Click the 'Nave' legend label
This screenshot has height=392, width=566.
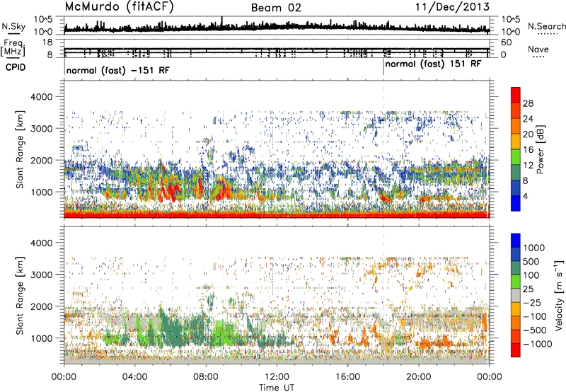538,50
